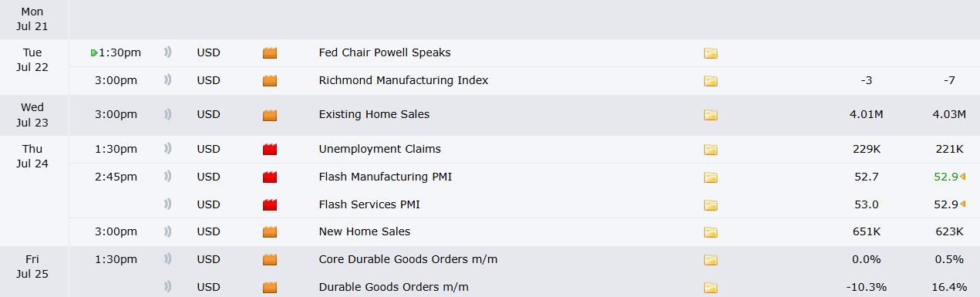Toggle sound alert for Fed Chair Powell Speaks

point(167,52)
